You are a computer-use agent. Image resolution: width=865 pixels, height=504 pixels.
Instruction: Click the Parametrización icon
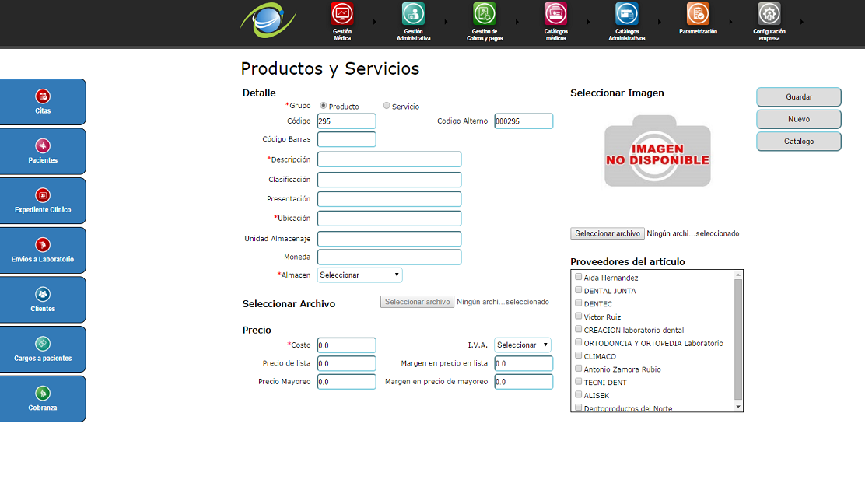pos(698,14)
